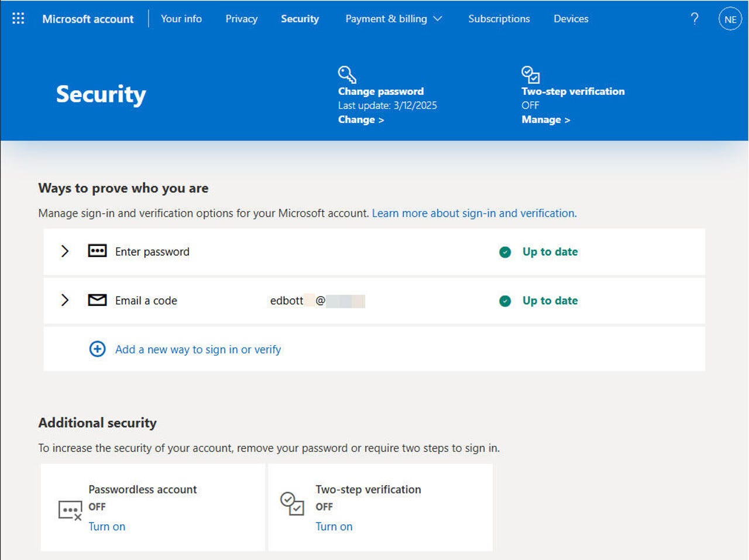The height and width of the screenshot is (560, 749).
Task: Click the Additional security heading
Action: click(x=97, y=422)
